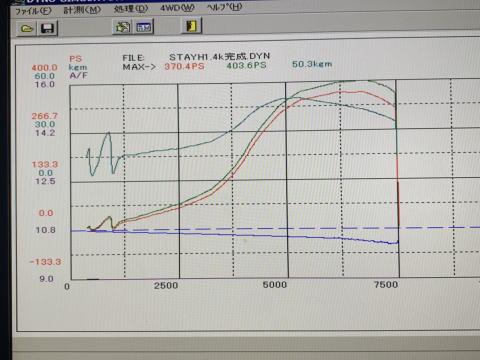Open the ヘルプ(H) menu
480x360 pixels.
(224, 7)
